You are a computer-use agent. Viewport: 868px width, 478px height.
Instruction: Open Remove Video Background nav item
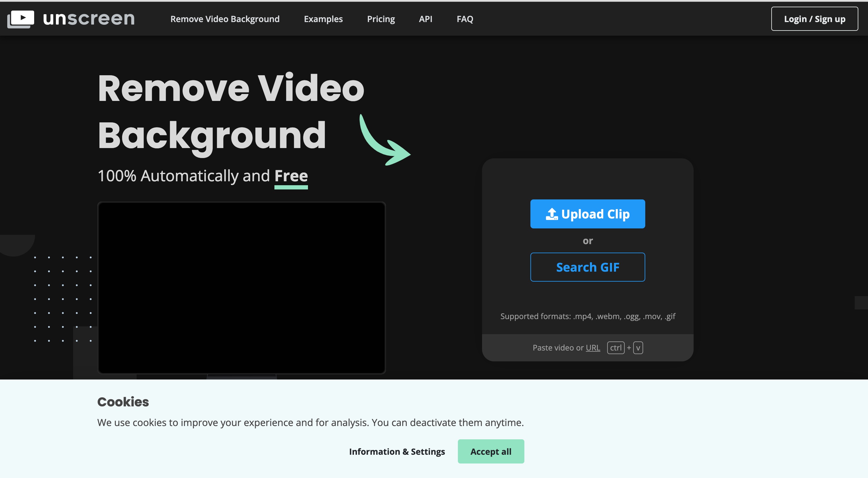click(x=225, y=19)
